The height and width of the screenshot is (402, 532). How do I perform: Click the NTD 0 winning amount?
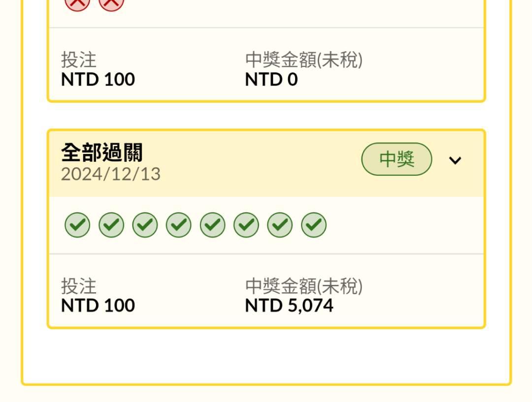271,80
